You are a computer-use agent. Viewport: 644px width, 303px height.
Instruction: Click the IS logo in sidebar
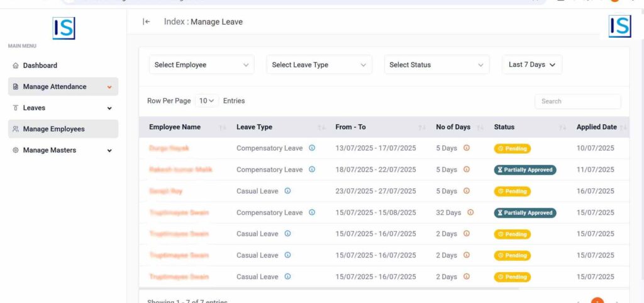[64, 28]
